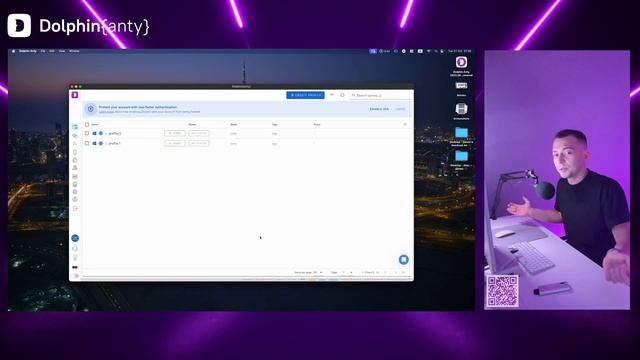Tick the select-all checkbox in table header
The width and height of the screenshot is (640, 360).
click(87, 124)
